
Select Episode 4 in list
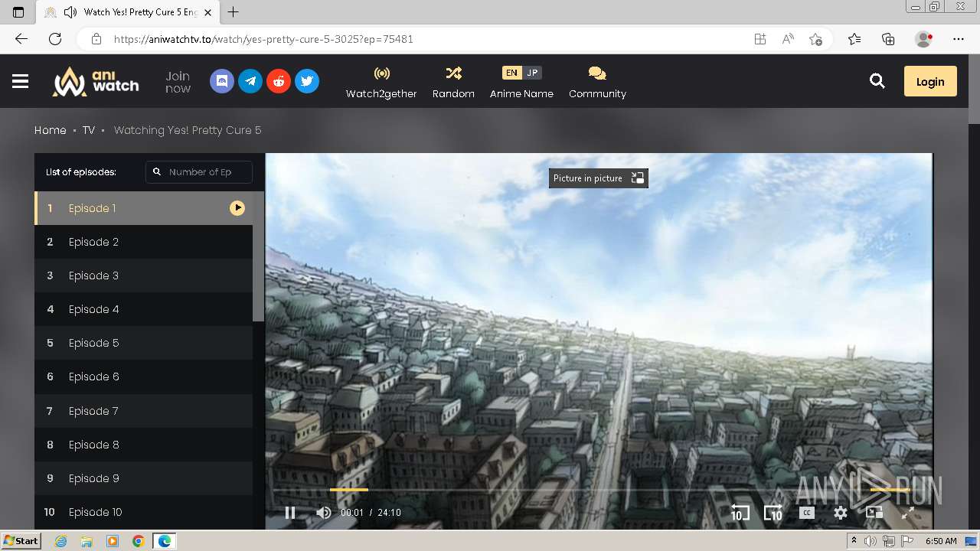[143, 309]
